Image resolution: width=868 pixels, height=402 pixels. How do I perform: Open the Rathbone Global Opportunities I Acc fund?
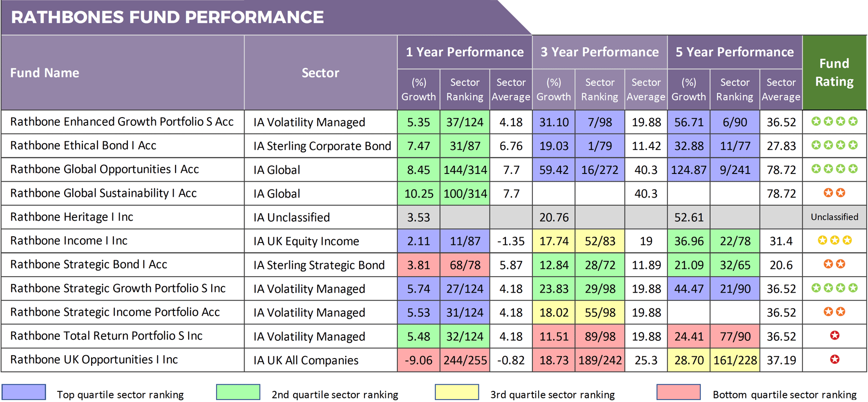tap(105, 169)
